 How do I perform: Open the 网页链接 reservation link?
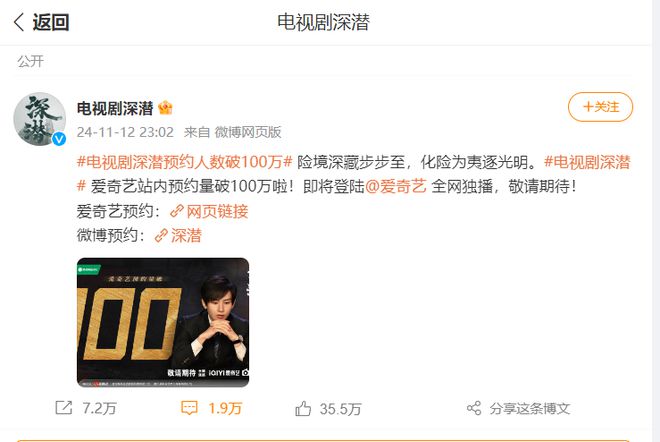tap(209, 211)
